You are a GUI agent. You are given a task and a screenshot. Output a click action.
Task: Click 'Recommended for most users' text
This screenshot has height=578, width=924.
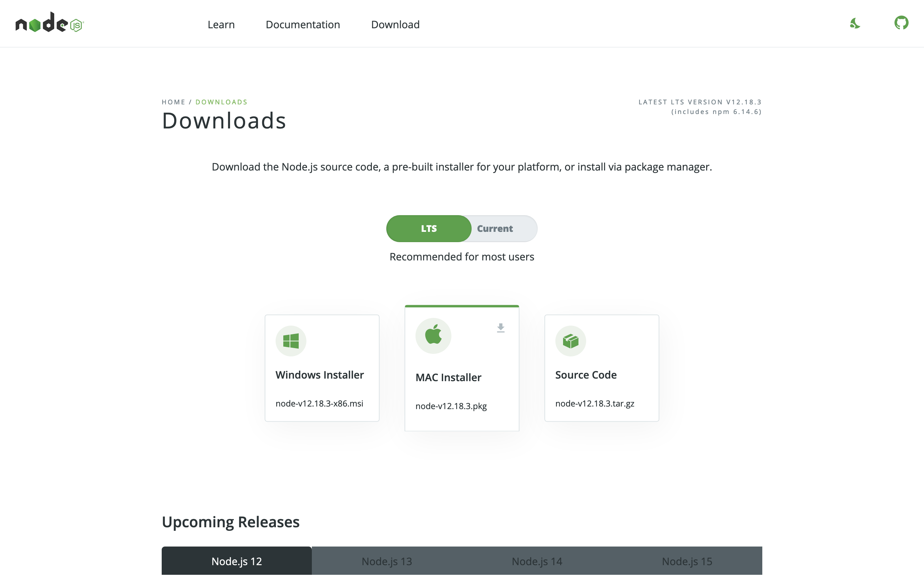462,257
